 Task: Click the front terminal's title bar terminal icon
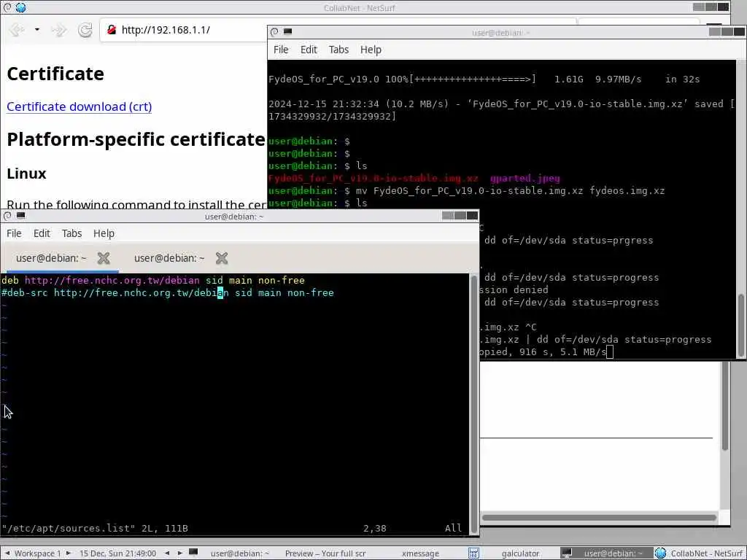(x=21, y=216)
